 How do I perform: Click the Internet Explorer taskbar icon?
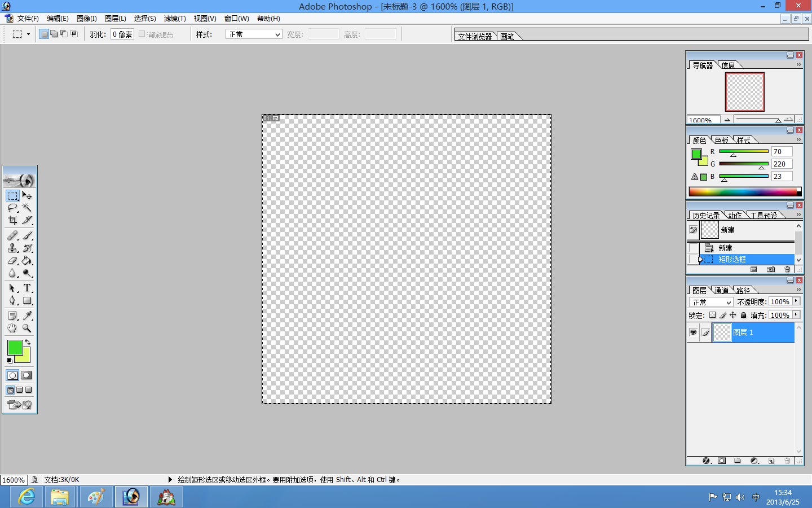27,497
